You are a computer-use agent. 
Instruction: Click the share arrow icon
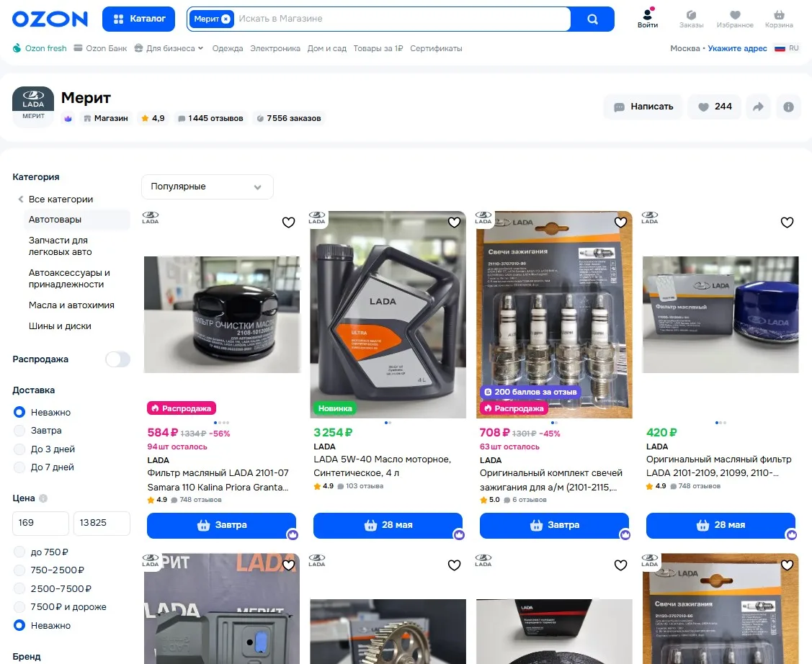[758, 107]
